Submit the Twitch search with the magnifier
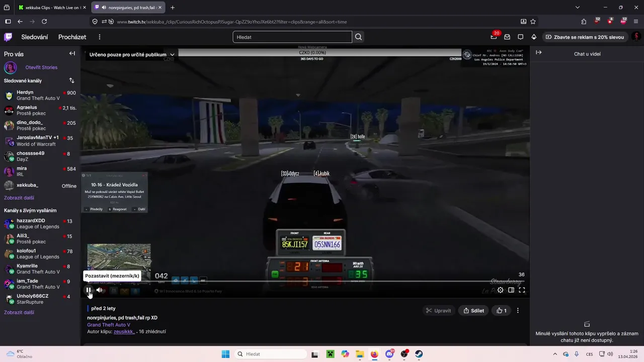 [x=358, y=37]
